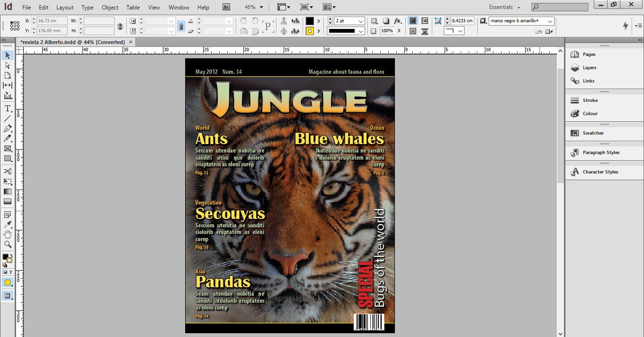Select the Hand tool

coord(8,235)
